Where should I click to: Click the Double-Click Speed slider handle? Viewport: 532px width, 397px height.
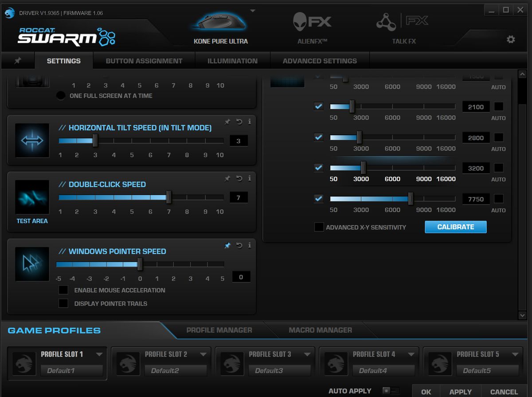(x=168, y=197)
